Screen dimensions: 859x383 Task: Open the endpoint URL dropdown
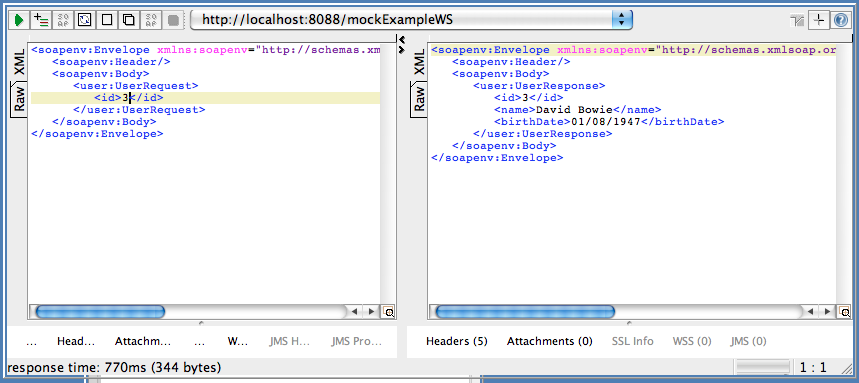(621, 20)
